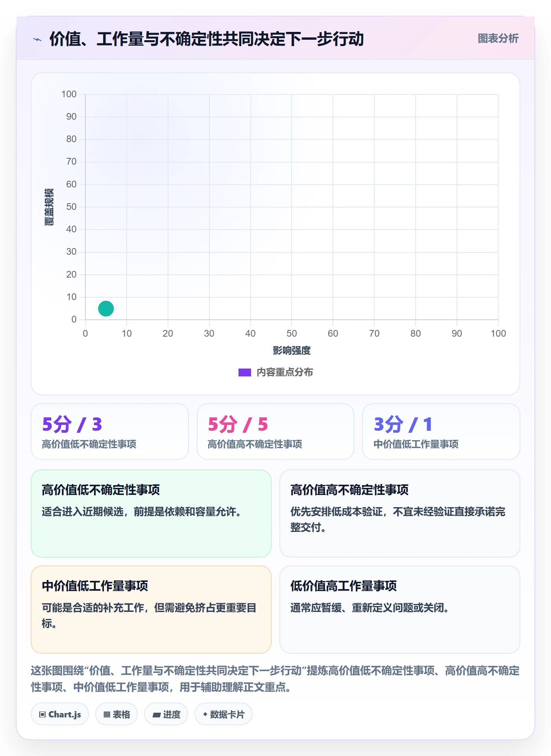551x756 pixels.
Task: Click the main title 价值、工作量与不确定性共同决定下一步行动
Action: (207, 39)
